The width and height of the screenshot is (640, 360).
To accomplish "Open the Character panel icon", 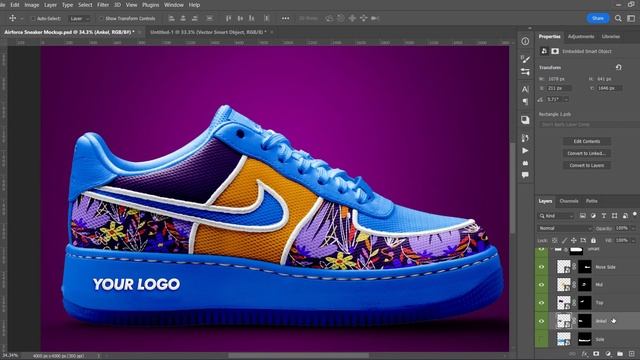I will point(525,89).
